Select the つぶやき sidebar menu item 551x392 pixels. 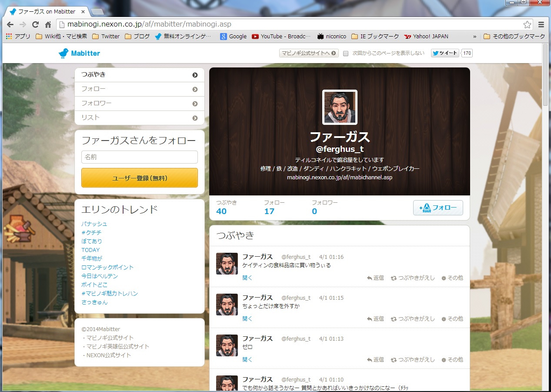[x=140, y=75]
